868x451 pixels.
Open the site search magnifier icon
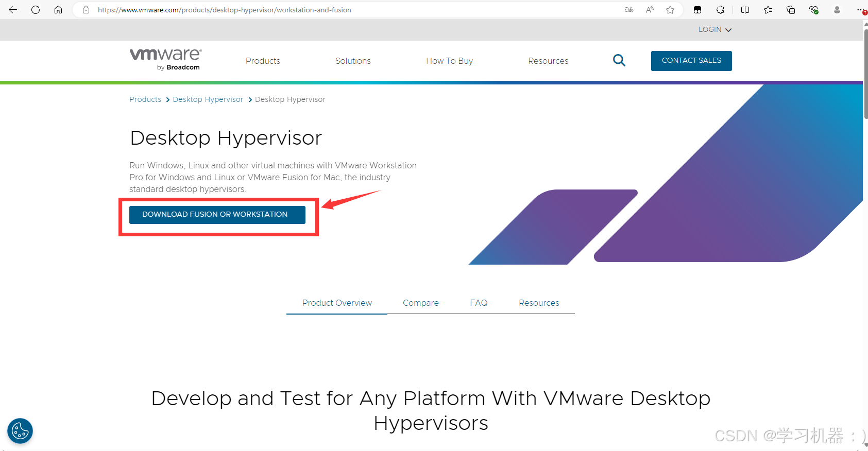(619, 61)
